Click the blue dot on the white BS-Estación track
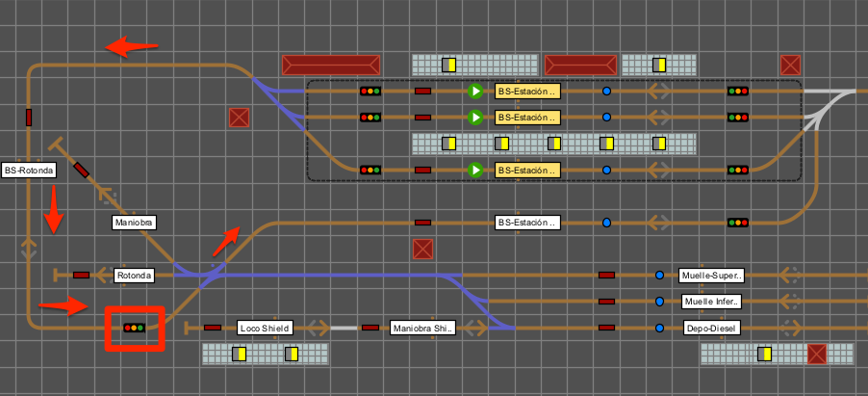This screenshot has width=868, height=396. pyautogui.click(x=606, y=223)
